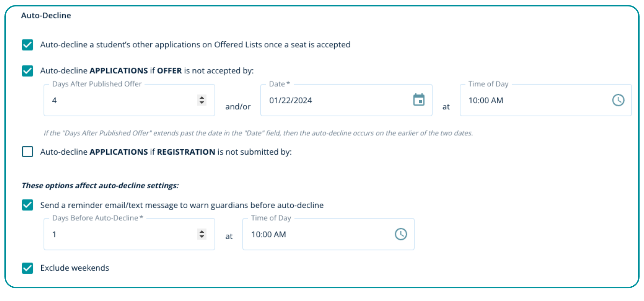Enable auto-decline if REGISTRATION not submitted
Image resolution: width=644 pixels, height=301 pixels.
[x=28, y=152]
